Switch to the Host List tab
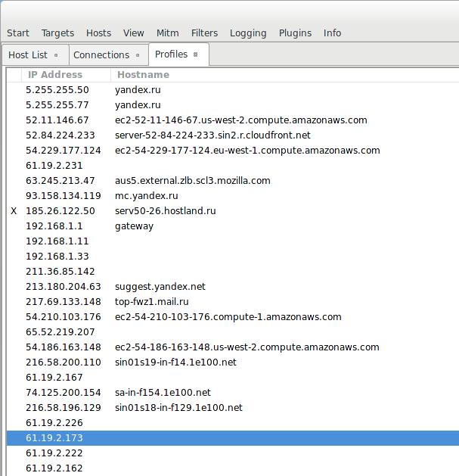The image size is (459, 476). (28, 54)
